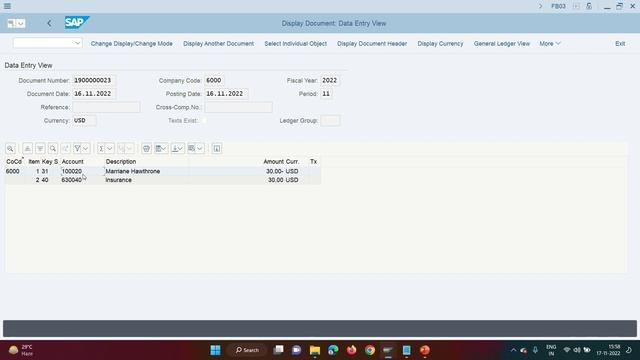Click Change Display/Change Mode
This screenshot has width=640, height=360.
tap(131, 44)
